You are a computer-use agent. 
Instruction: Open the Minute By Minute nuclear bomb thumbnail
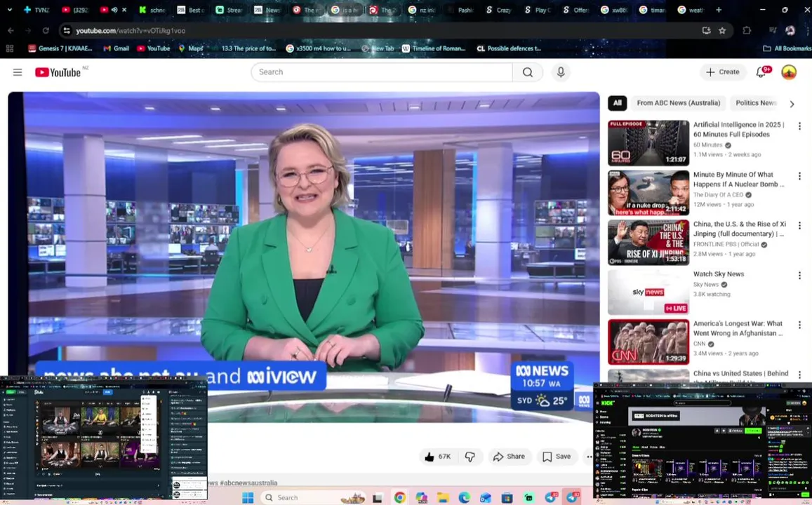pyautogui.click(x=648, y=193)
